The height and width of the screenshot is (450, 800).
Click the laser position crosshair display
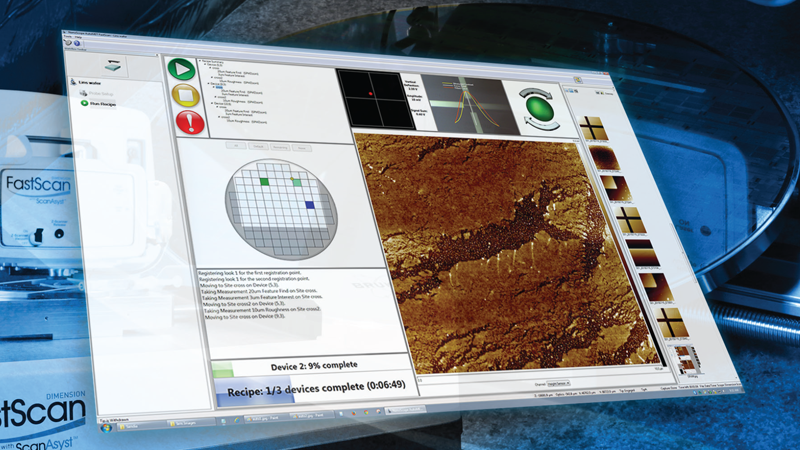tap(375, 98)
